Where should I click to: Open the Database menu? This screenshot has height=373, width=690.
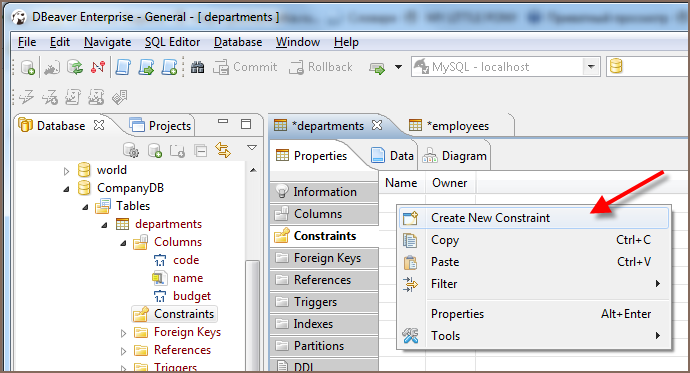[238, 42]
